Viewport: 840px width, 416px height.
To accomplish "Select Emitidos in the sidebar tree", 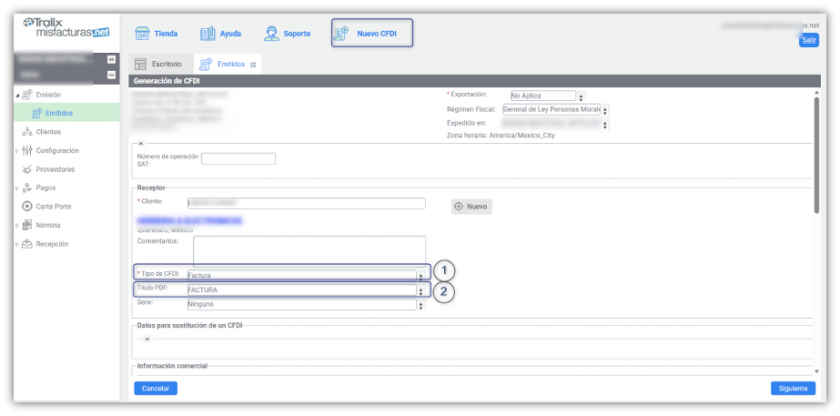I will 58,113.
